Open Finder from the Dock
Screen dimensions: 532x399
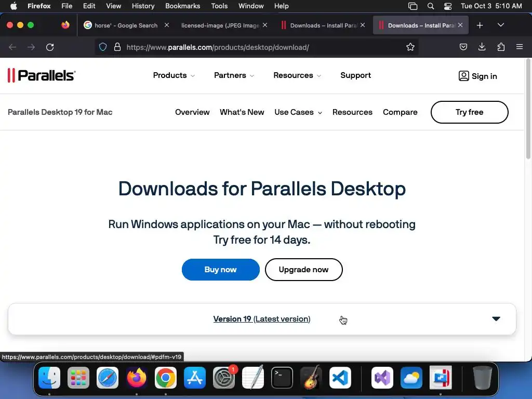point(49,378)
